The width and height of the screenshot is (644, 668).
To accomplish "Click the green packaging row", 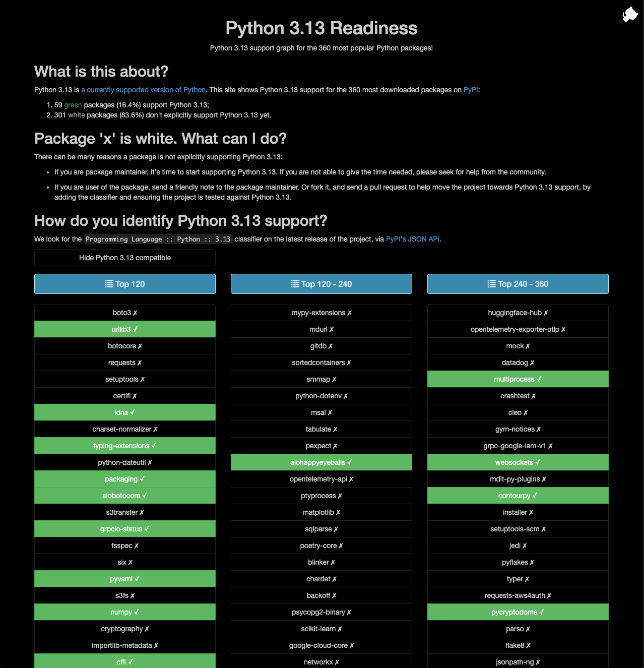I will pos(125,479).
